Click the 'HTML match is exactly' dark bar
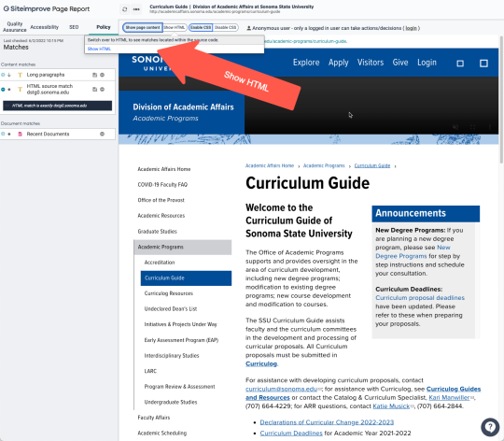Viewport: 504px width, 441px height. [x=58, y=106]
